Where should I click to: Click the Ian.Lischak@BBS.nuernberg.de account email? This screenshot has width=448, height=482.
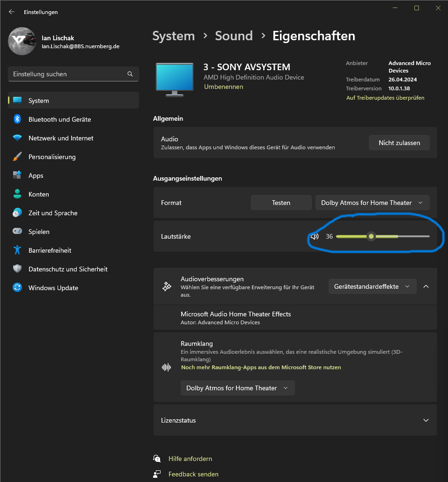81,46
